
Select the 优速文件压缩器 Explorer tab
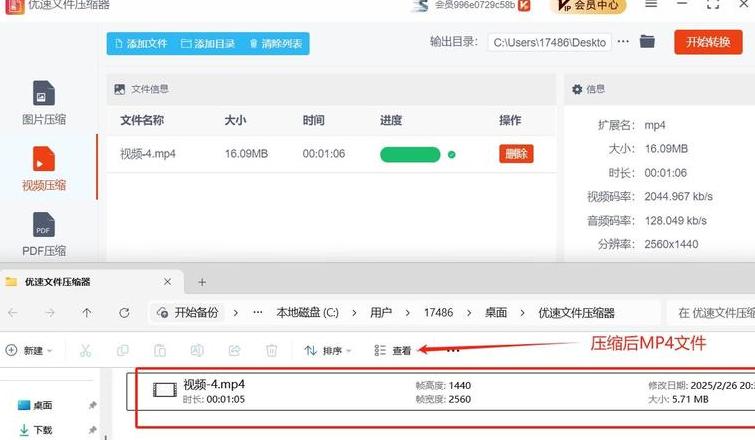tap(91, 282)
